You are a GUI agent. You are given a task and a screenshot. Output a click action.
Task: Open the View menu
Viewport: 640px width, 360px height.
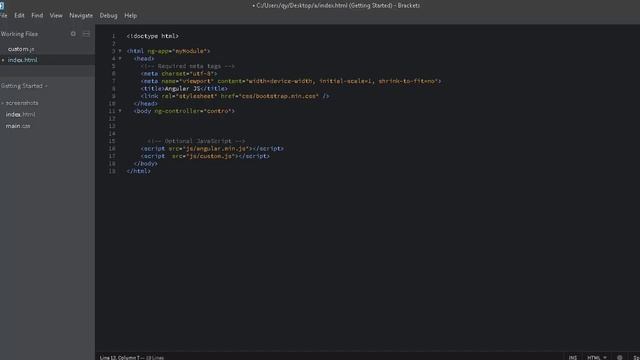[56, 16]
